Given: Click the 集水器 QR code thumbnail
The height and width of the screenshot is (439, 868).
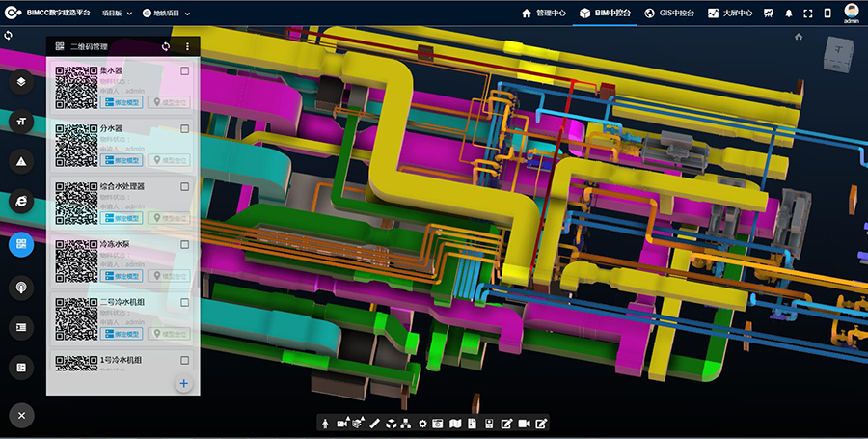Looking at the screenshot, I should [x=76, y=88].
